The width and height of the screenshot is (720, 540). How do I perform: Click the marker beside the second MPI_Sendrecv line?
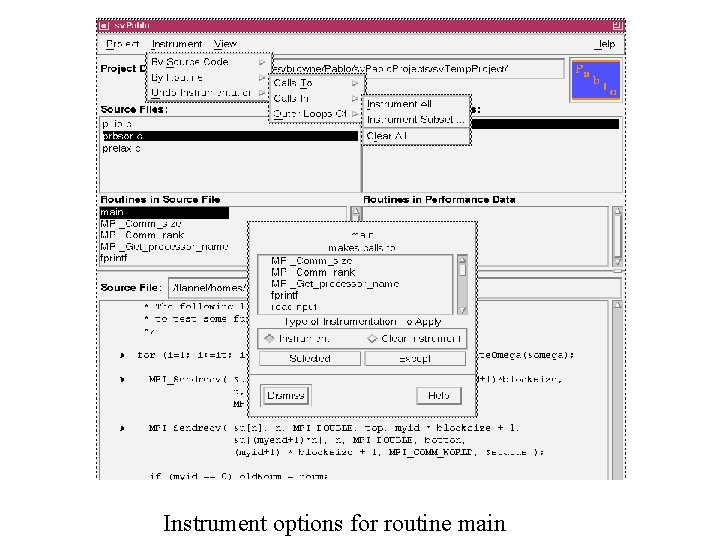pos(122,428)
